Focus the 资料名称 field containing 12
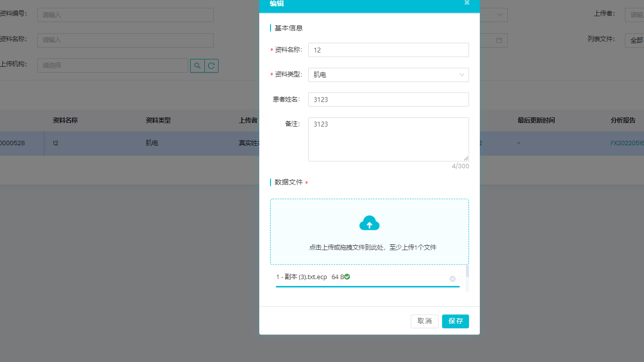 coord(389,50)
